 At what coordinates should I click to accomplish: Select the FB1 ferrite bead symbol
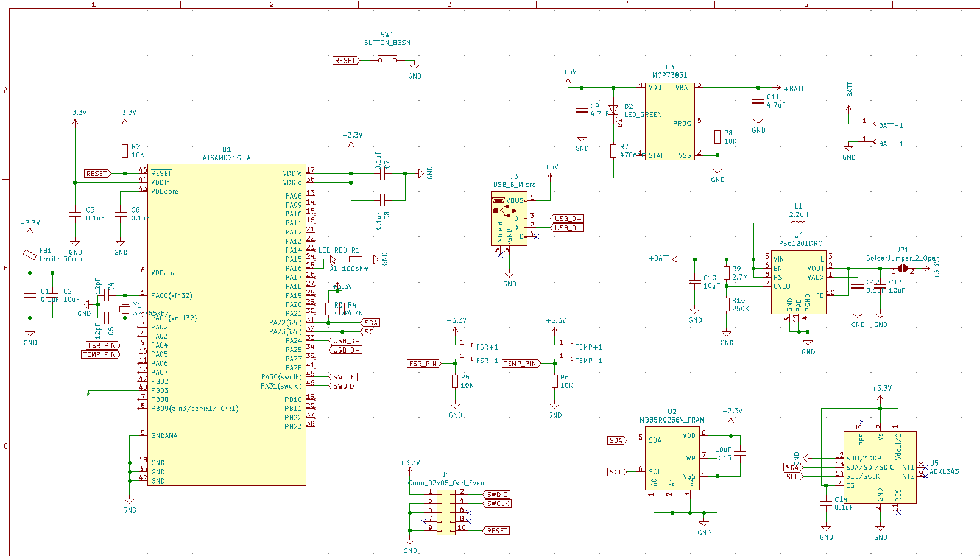(29, 255)
